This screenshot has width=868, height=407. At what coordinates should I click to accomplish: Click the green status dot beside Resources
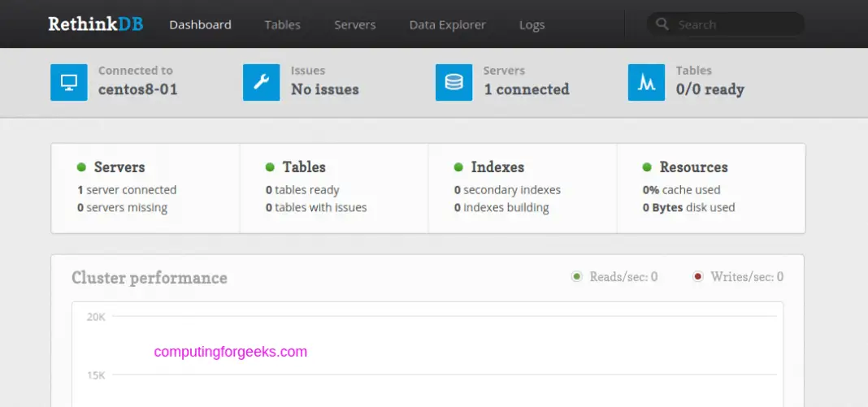(x=647, y=167)
